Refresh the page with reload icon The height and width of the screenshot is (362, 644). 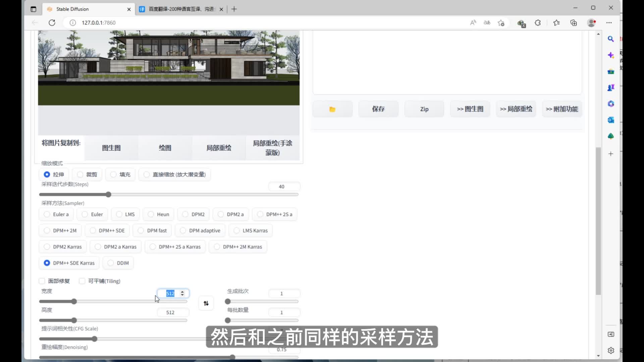[52, 23]
